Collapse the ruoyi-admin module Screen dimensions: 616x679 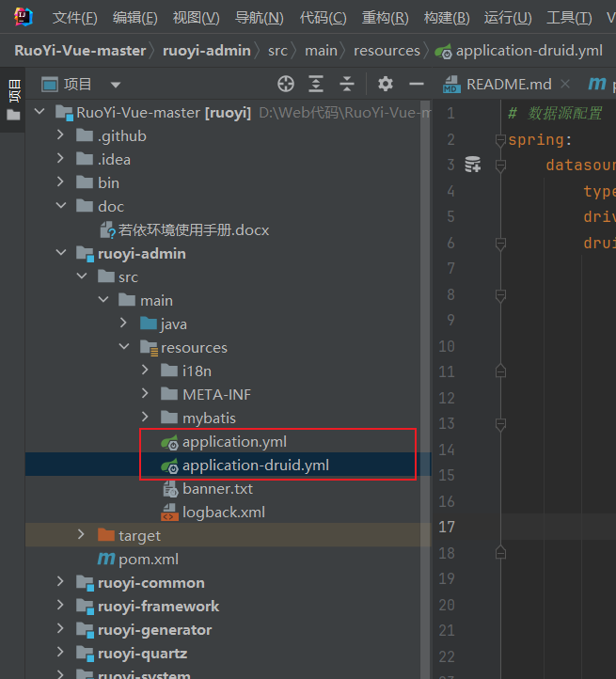[x=60, y=252]
